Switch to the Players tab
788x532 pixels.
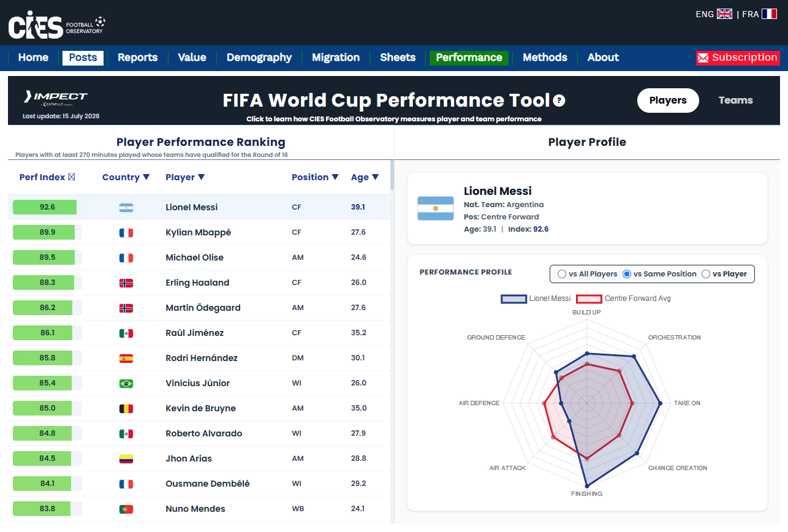(x=668, y=101)
